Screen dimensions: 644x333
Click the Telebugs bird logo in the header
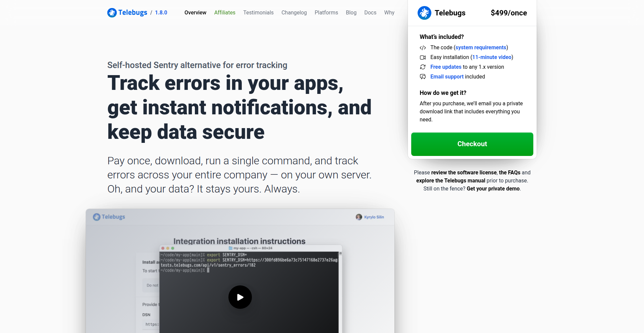pos(112,12)
